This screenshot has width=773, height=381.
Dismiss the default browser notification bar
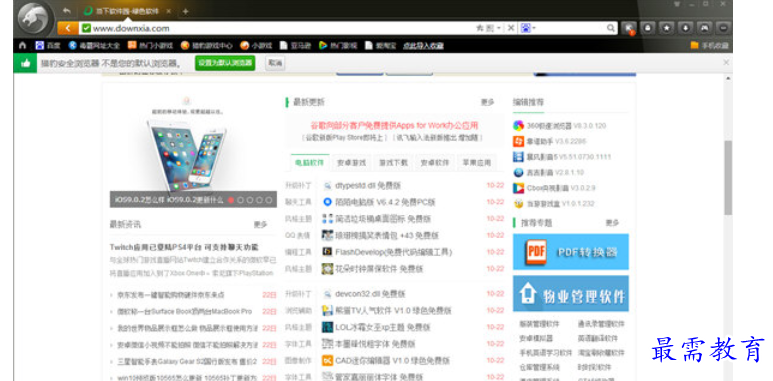726,63
